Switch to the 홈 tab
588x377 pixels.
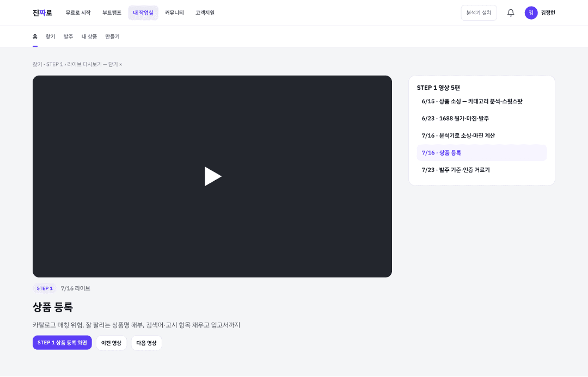(35, 37)
